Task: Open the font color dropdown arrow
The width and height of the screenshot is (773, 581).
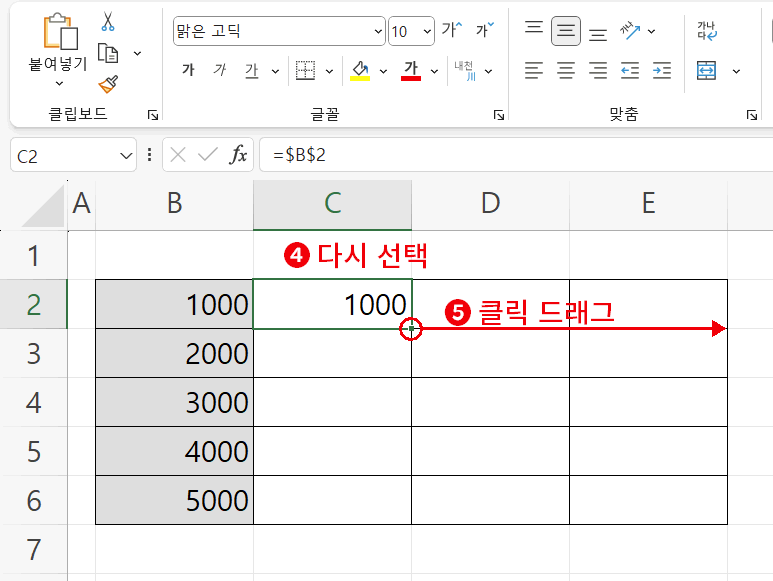Action: (434, 71)
